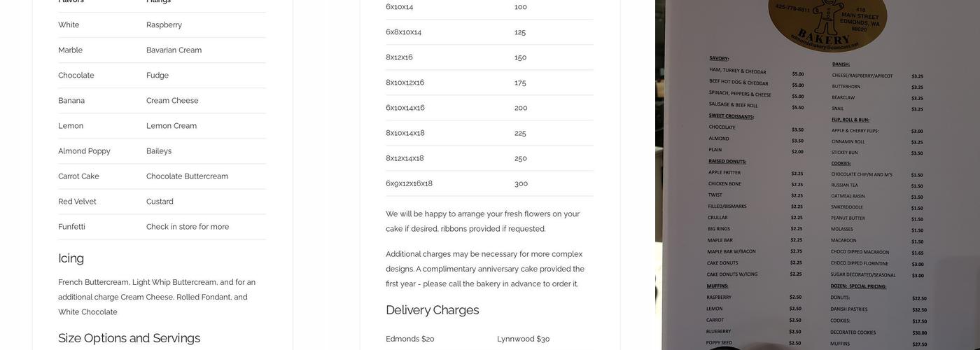Click the Chocolate Buttercream filling
The width and height of the screenshot is (980, 350).
[187, 176]
